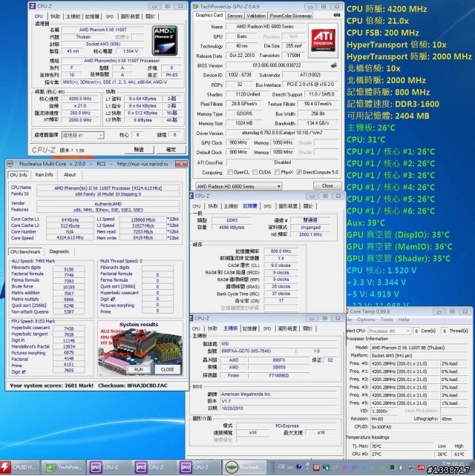Open CPUID HWMonitor from the taskbar

[x=19, y=467]
